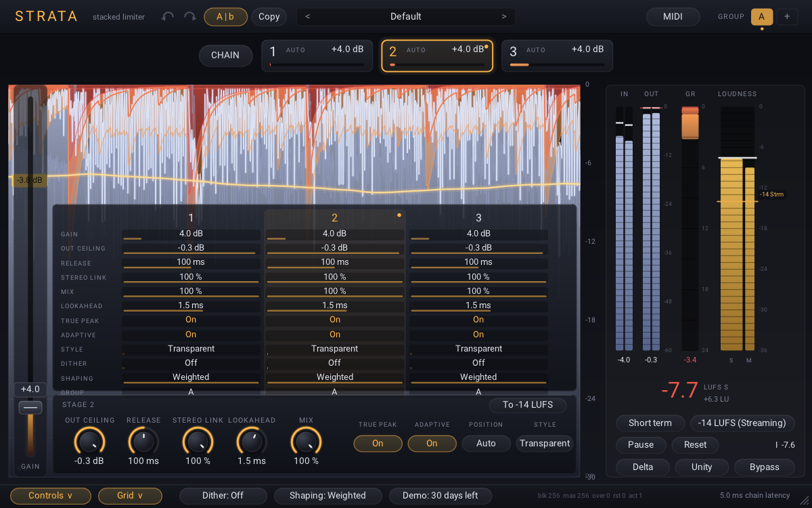Click the Copy button
The image size is (812, 508).
coord(269,17)
